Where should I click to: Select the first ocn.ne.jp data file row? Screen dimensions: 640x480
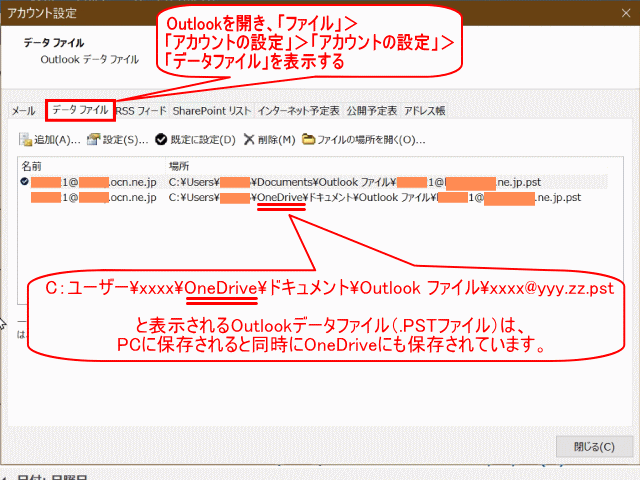pyautogui.click(x=313, y=182)
